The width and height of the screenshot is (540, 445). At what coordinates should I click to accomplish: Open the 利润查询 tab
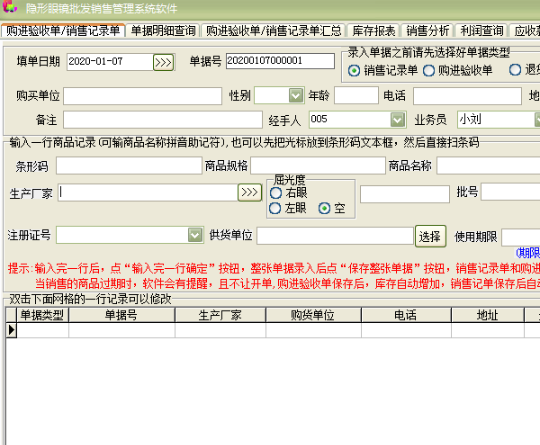coord(482,31)
